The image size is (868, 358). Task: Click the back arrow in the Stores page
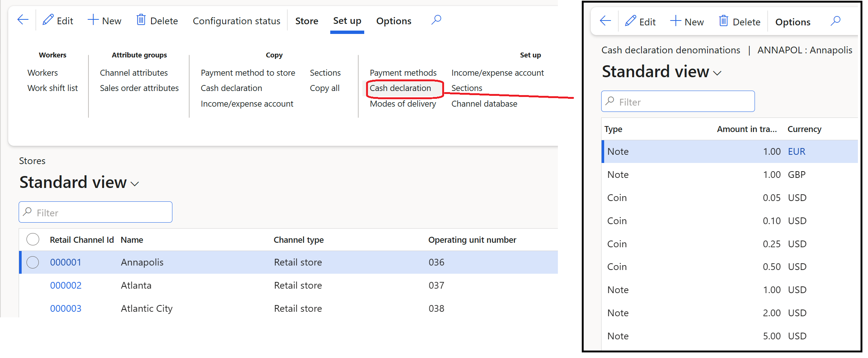pyautogui.click(x=23, y=20)
